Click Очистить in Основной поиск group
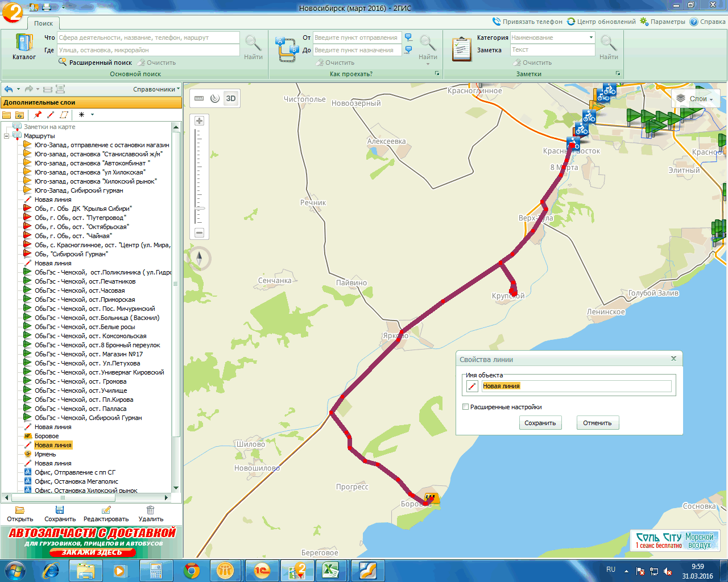Viewport: 728px width, 582px height. click(156, 63)
